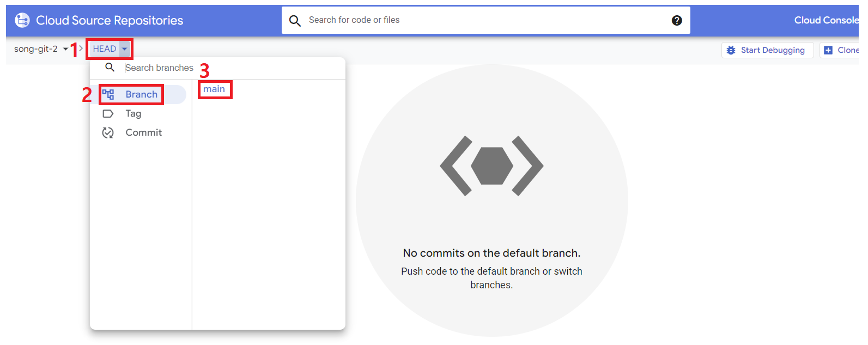Click the Cloud Source Repositories logo icon
This screenshot has width=868, height=345.
click(22, 20)
